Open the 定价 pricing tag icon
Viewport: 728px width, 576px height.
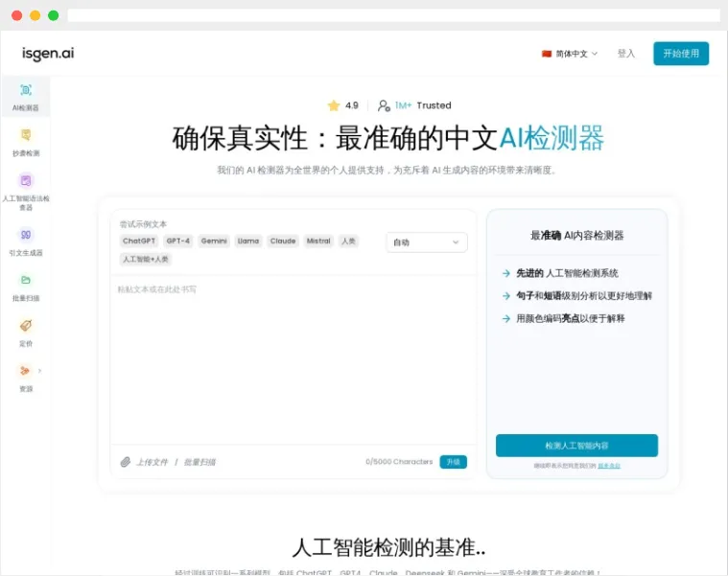click(x=26, y=326)
